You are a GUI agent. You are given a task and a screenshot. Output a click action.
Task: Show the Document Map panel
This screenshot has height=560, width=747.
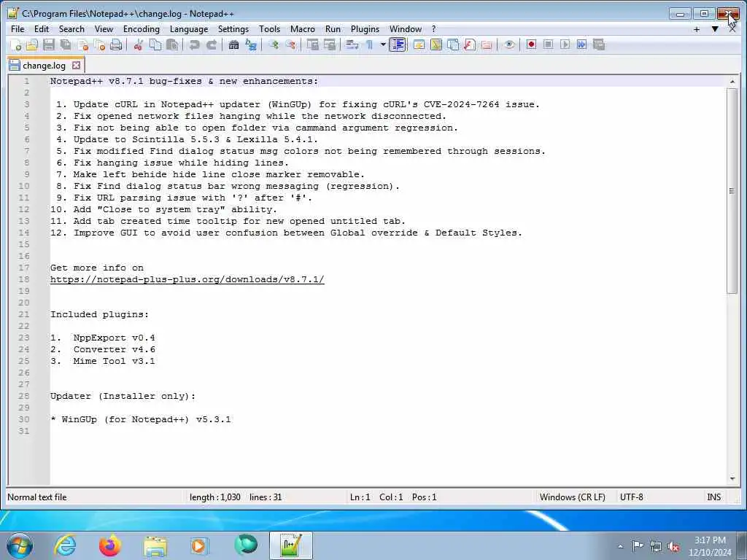(x=436, y=44)
